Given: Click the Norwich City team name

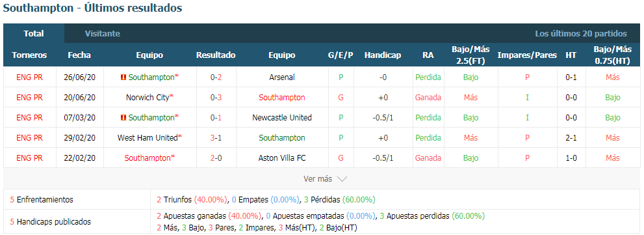Looking at the screenshot, I should click(x=148, y=98).
